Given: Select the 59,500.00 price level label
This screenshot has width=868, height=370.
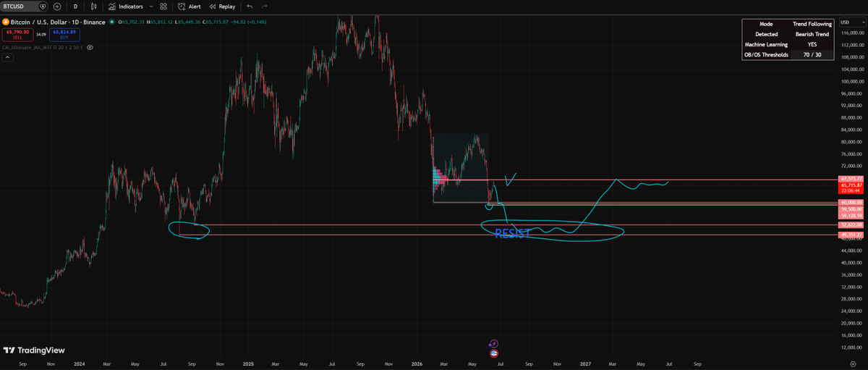Looking at the screenshot, I should (851, 209).
